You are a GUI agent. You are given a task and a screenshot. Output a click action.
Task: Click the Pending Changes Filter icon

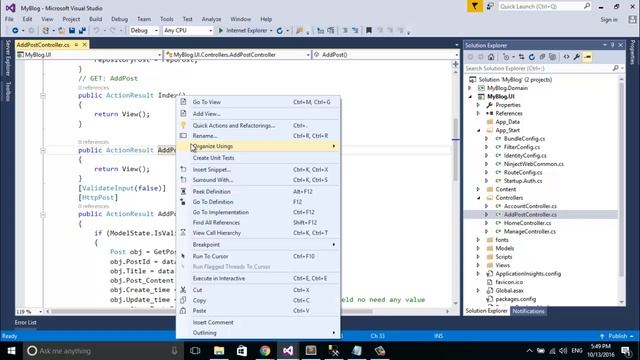click(x=507, y=57)
